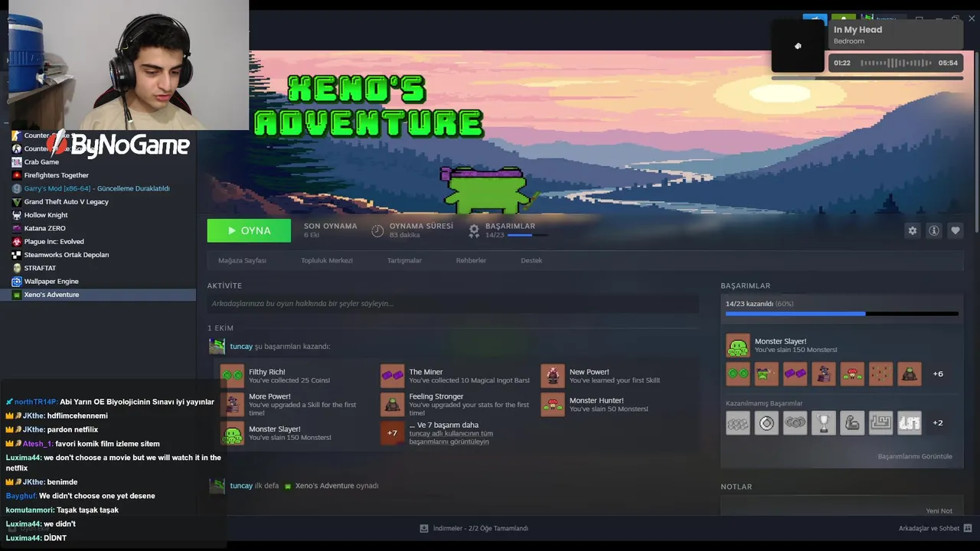
Task: Open the Rehberler tab
Action: coord(471,260)
